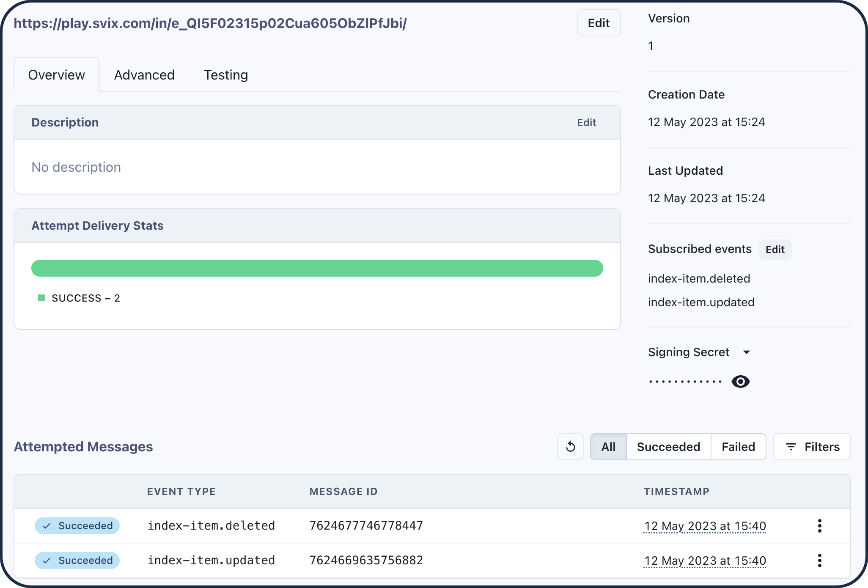Open message ID 7624677746778447
The width and height of the screenshot is (868, 588).
click(366, 526)
